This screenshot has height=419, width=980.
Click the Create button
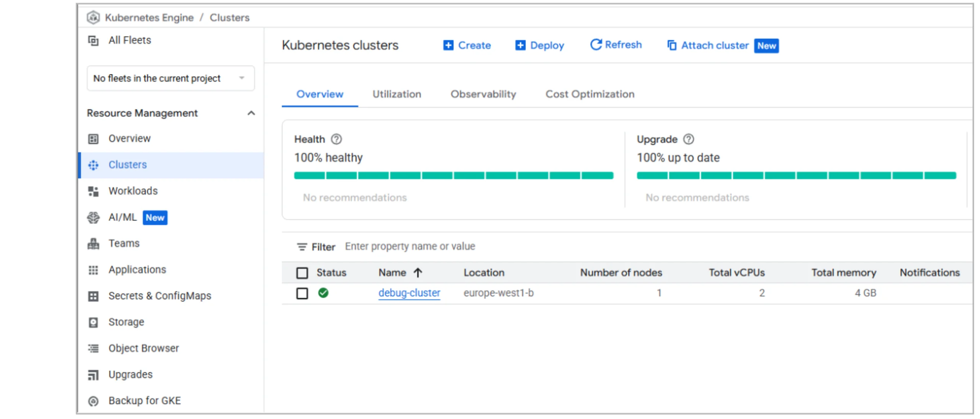[x=467, y=45]
